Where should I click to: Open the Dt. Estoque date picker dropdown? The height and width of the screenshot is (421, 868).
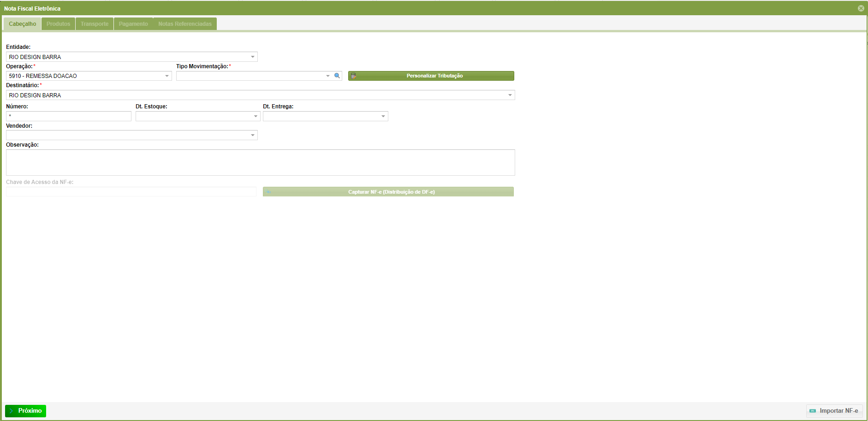click(x=256, y=116)
